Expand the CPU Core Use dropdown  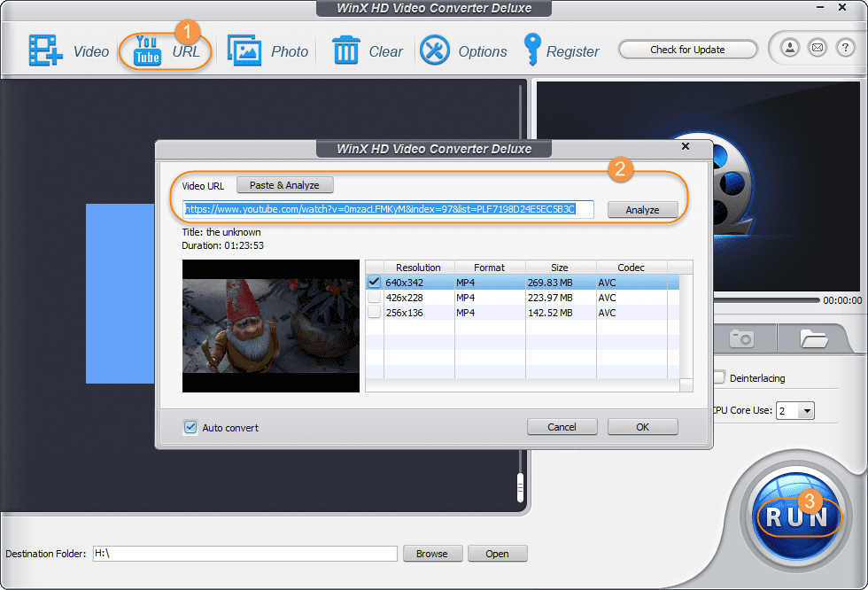pos(807,411)
